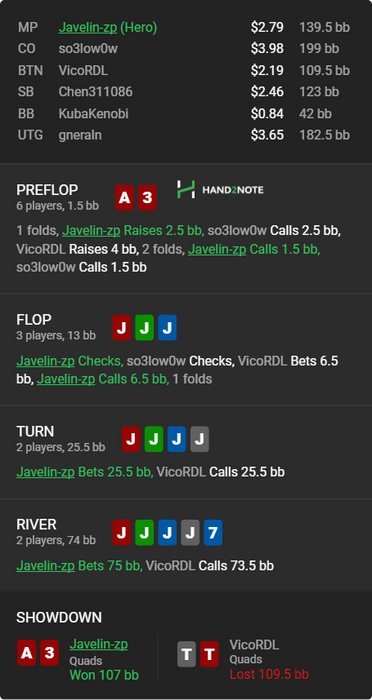The image size is (372, 700).
Task: Click the red Ace card in preflop
Action: coord(125,198)
